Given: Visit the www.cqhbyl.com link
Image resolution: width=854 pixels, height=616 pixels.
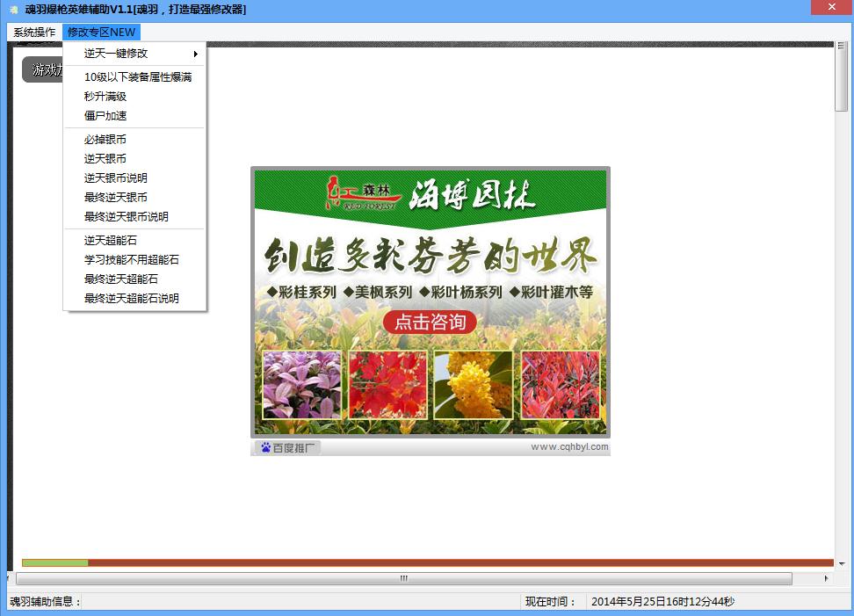Looking at the screenshot, I should coord(569,446).
